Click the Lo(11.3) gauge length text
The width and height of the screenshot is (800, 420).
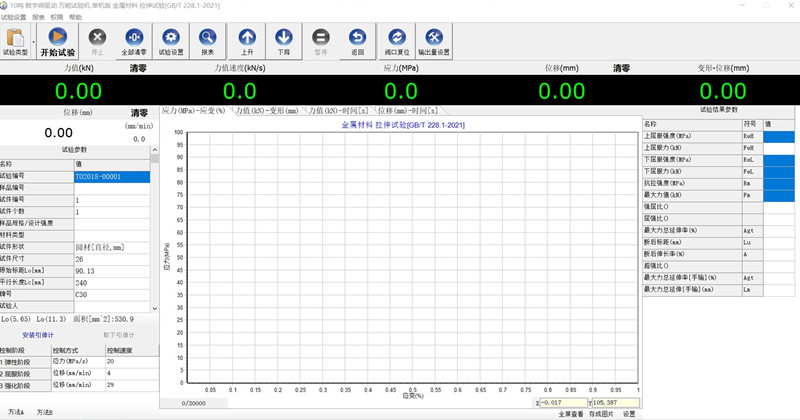click(x=51, y=319)
